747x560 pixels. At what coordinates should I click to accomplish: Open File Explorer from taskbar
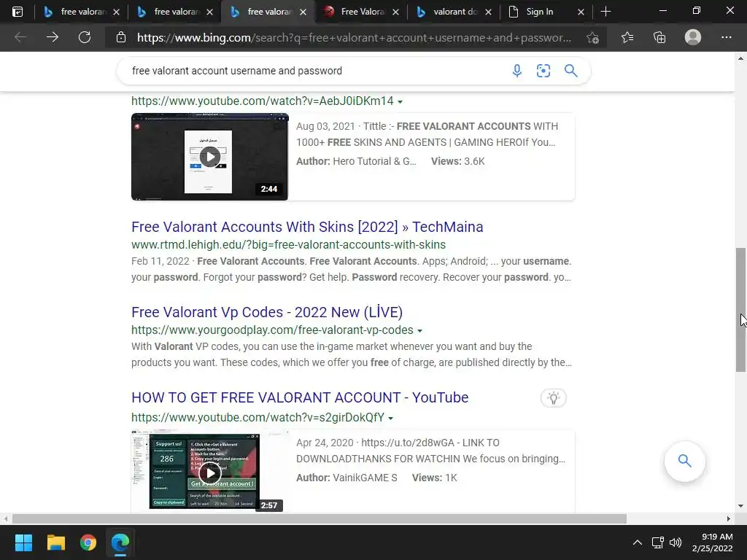tap(56, 542)
